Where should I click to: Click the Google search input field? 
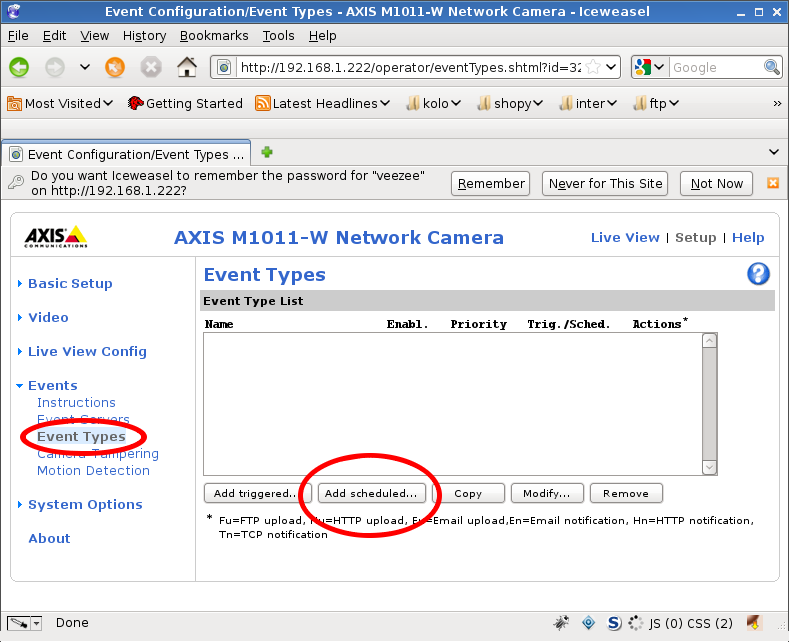click(x=716, y=67)
